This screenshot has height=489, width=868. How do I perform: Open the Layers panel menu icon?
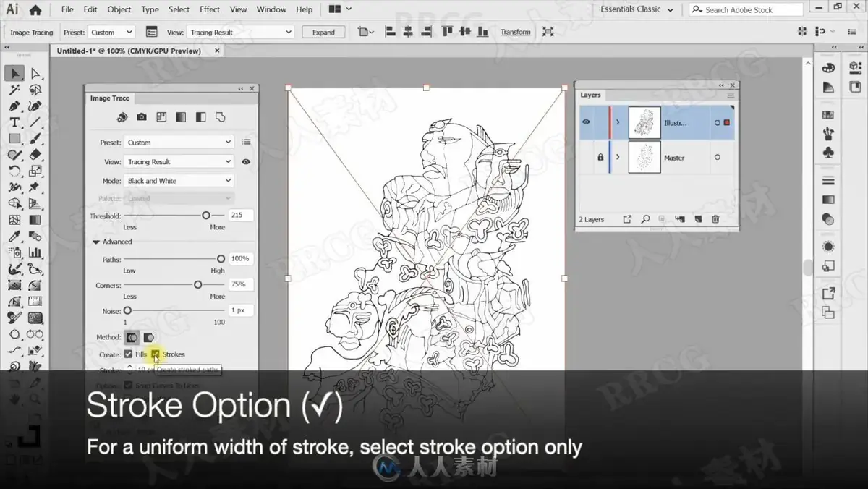(731, 95)
